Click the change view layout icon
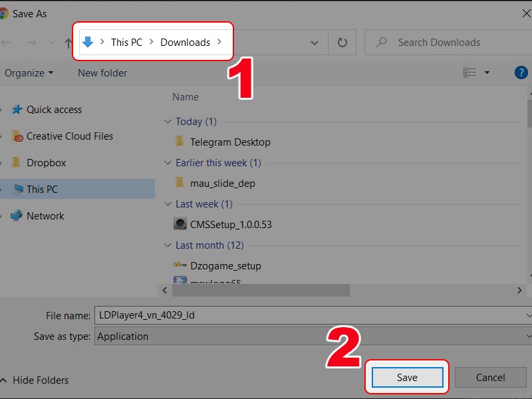This screenshot has width=532, height=399. (x=470, y=72)
